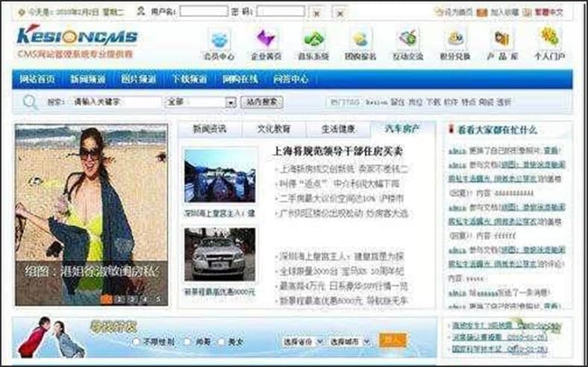Click the magnifier icon beside the search label
This screenshot has width=588, height=367.
click(30, 102)
